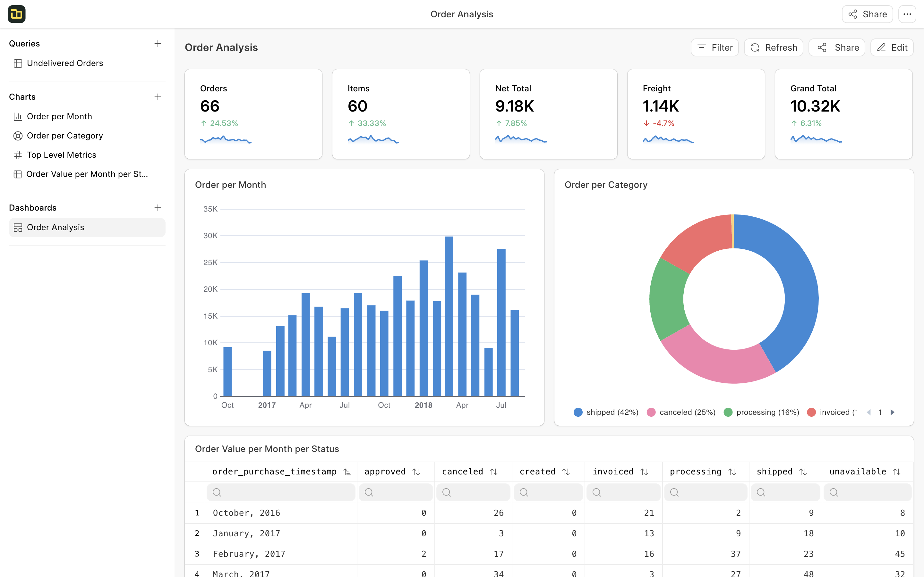Select Order per Month chart in sidebar
Image resolution: width=924 pixels, height=577 pixels.
[59, 116]
